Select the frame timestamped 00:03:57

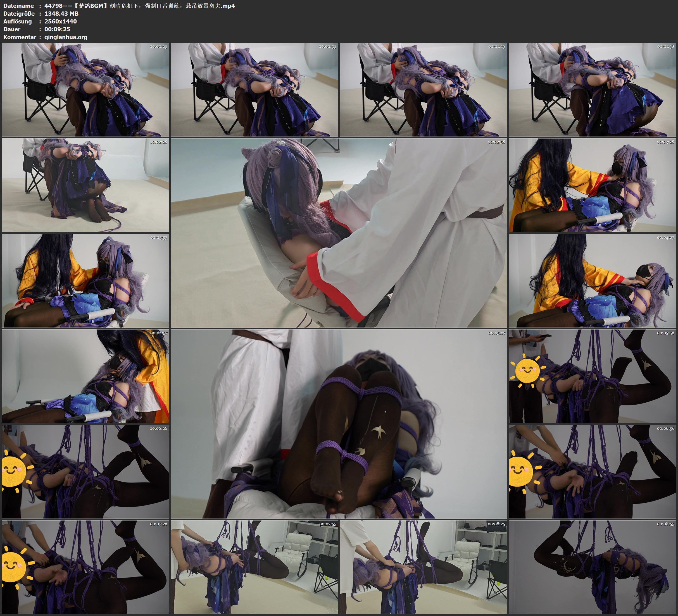coord(85,281)
